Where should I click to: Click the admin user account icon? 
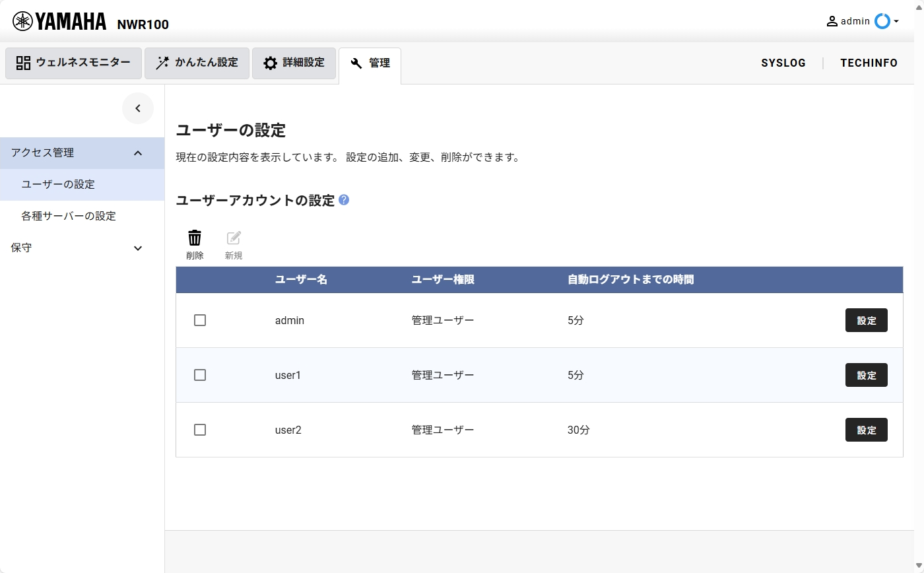(831, 20)
